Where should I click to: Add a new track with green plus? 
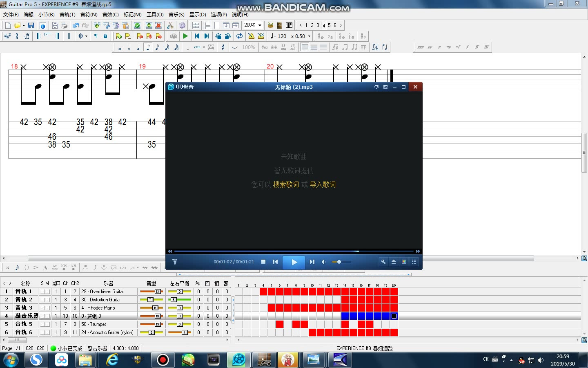[x=149, y=25]
